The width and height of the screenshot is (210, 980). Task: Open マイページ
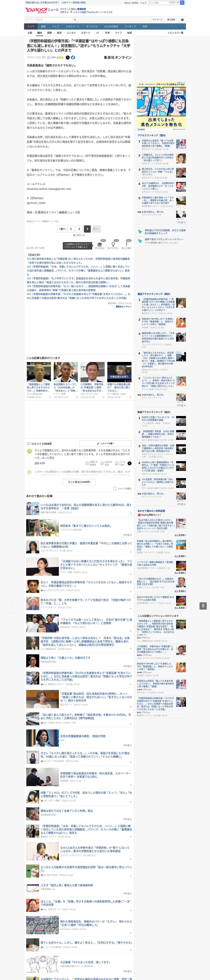(x=157, y=20)
